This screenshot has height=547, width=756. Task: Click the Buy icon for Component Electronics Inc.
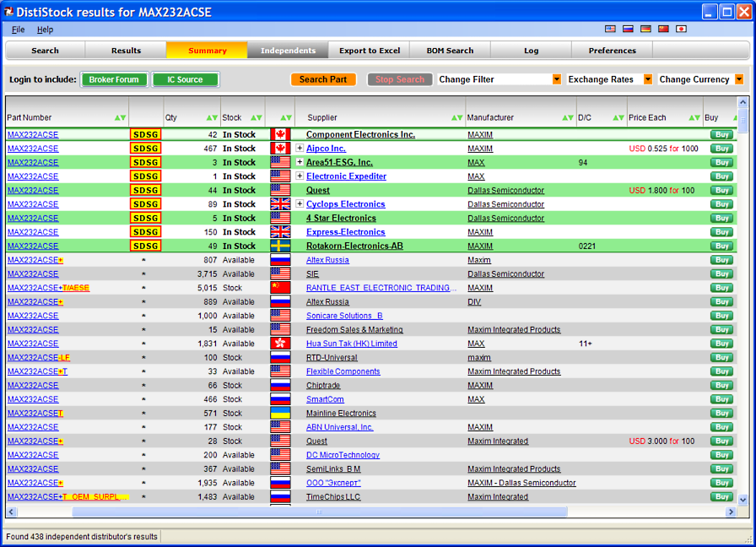click(721, 134)
